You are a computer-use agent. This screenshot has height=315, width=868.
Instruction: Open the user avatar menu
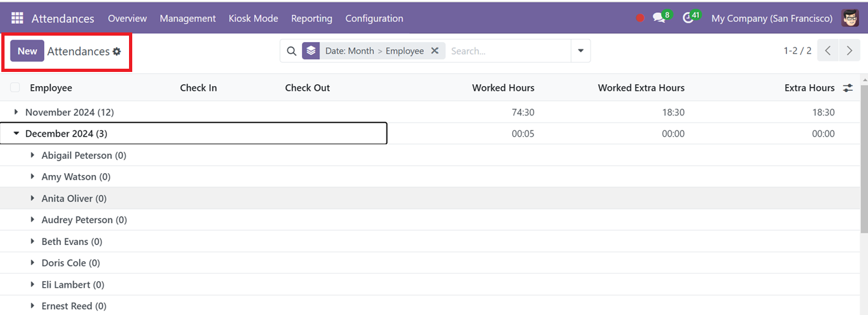pos(850,18)
